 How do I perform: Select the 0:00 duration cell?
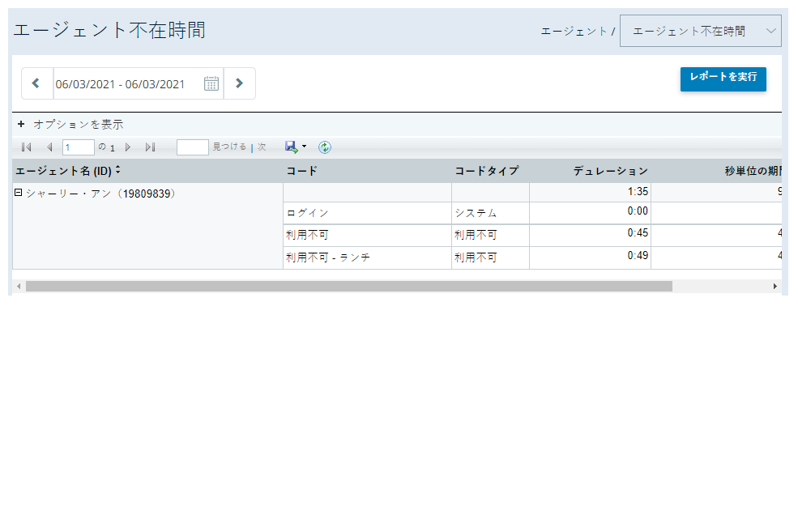(x=591, y=213)
